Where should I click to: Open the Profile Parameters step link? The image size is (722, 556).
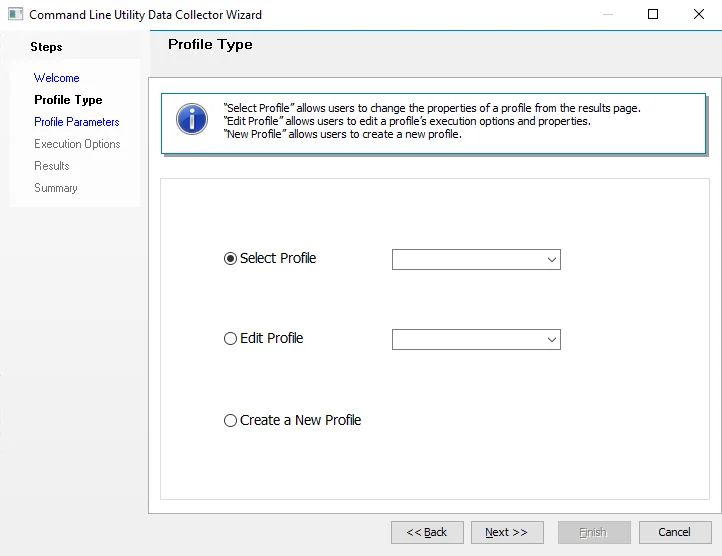(76, 122)
